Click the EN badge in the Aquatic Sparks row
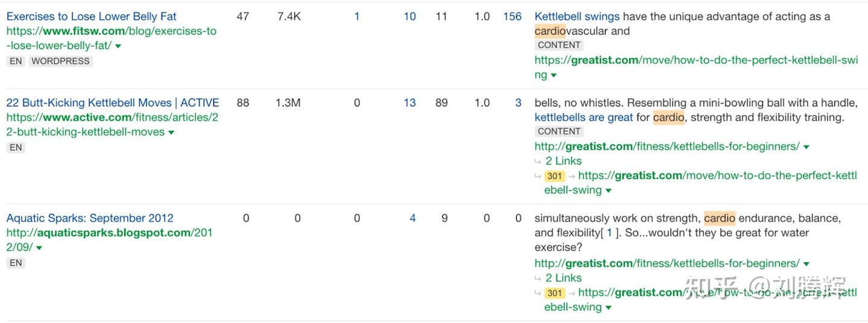Image resolution: width=868 pixels, height=323 pixels. [x=16, y=263]
